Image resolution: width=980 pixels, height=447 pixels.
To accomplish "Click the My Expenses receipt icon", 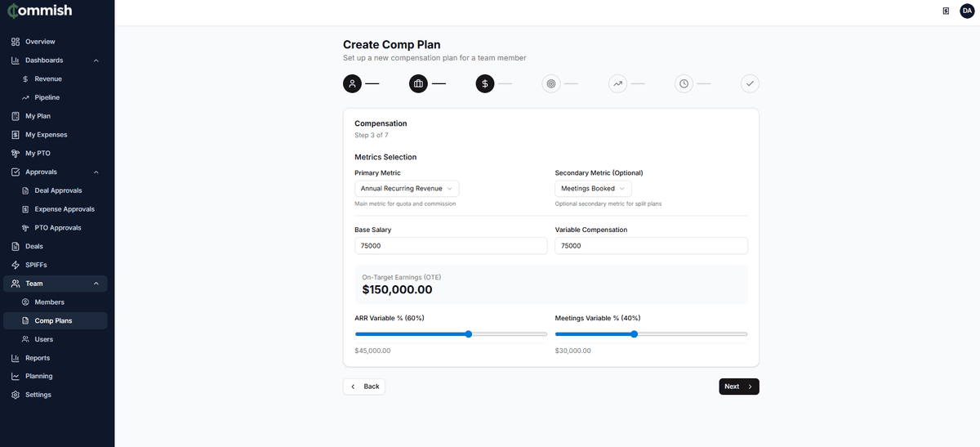I will [16, 135].
